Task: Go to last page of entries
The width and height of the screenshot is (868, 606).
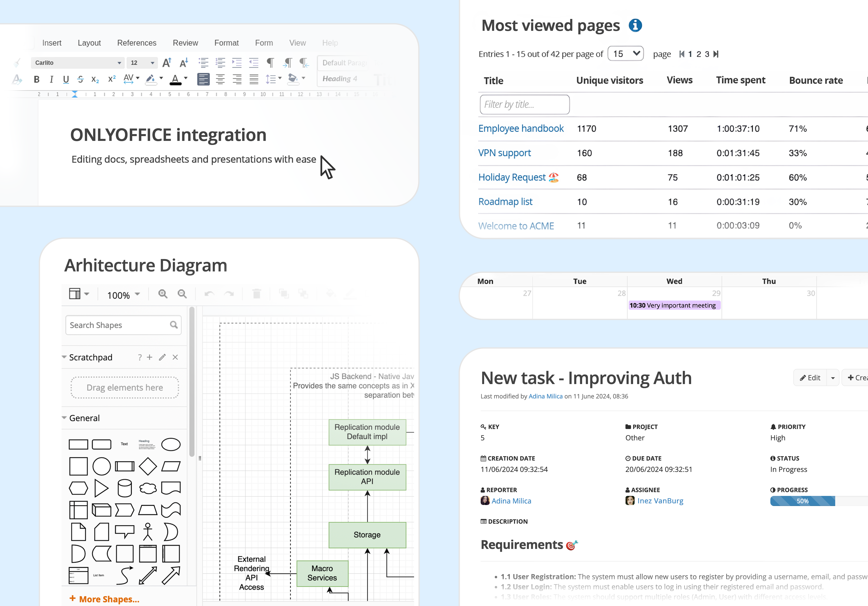Action: coord(716,54)
